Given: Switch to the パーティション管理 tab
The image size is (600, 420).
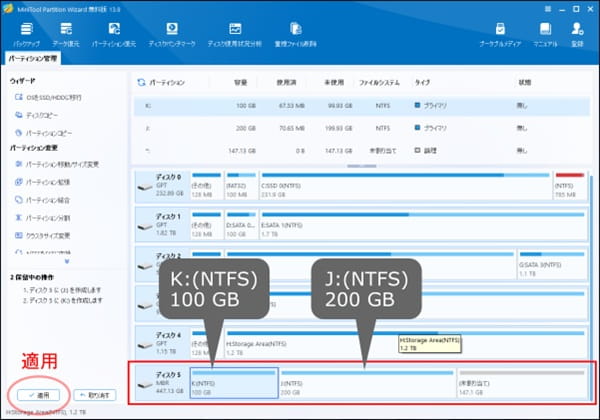Looking at the screenshot, I should click(x=33, y=59).
